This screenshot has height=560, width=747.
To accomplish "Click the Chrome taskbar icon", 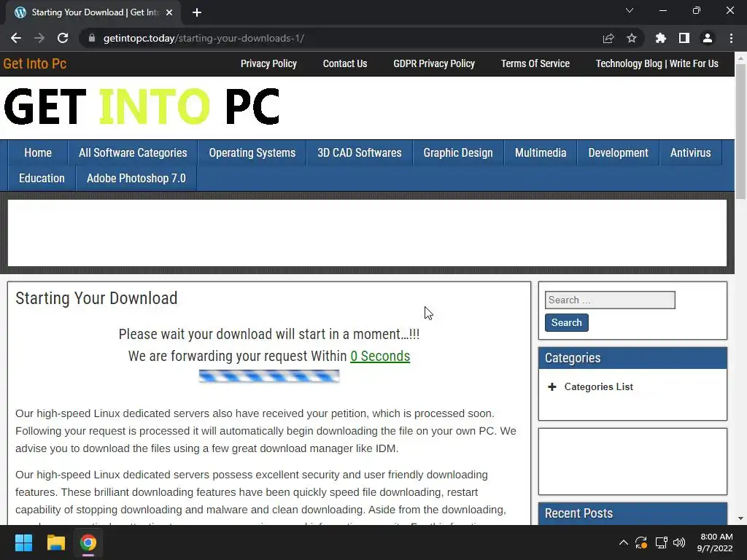I will tap(88, 542).
